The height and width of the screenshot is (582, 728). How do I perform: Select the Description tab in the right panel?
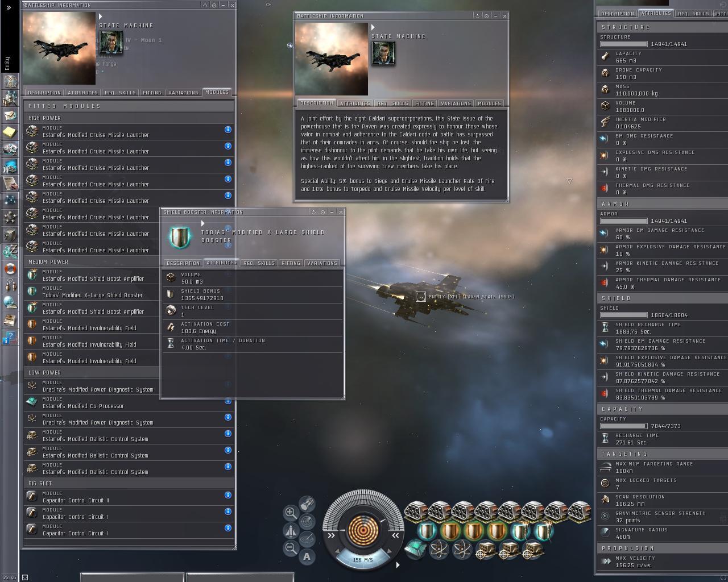click(x=617, y=14)
